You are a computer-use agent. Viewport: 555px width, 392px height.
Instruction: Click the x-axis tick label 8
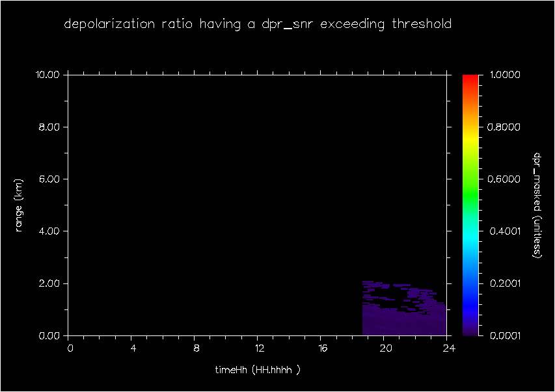click(196, 348)
